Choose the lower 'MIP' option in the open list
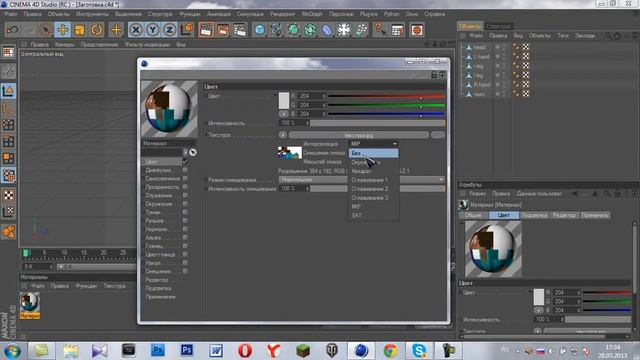Viewport: 640px width, 360px height. click(373, 207)
